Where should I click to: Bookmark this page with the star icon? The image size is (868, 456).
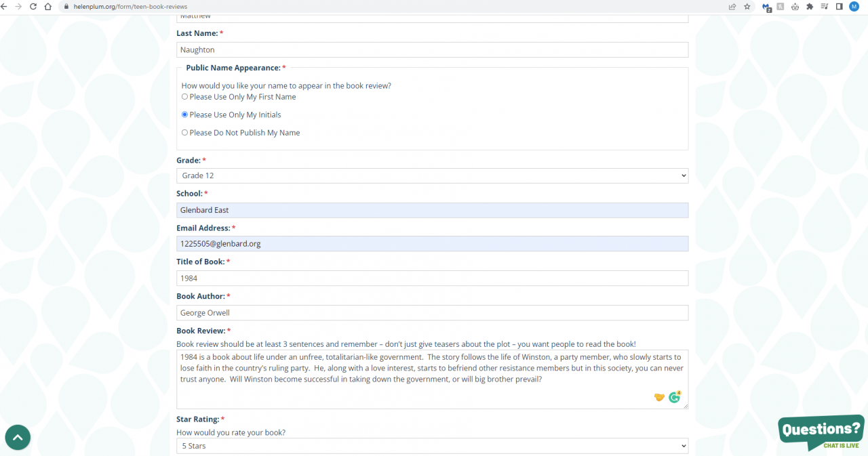[x=747, y=6]
